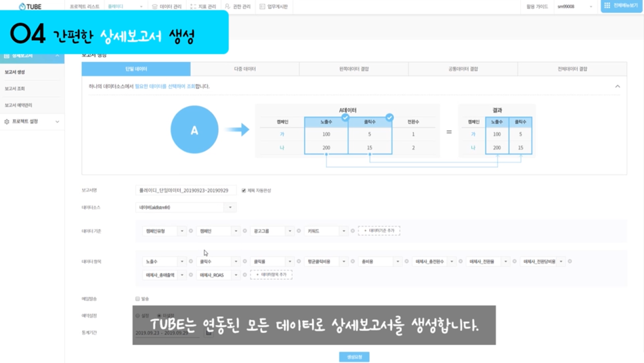Expand the 프로젝트 설정 sidebar section
The width and height of the screenshot is (644, 363).
[x=57, y=121]
